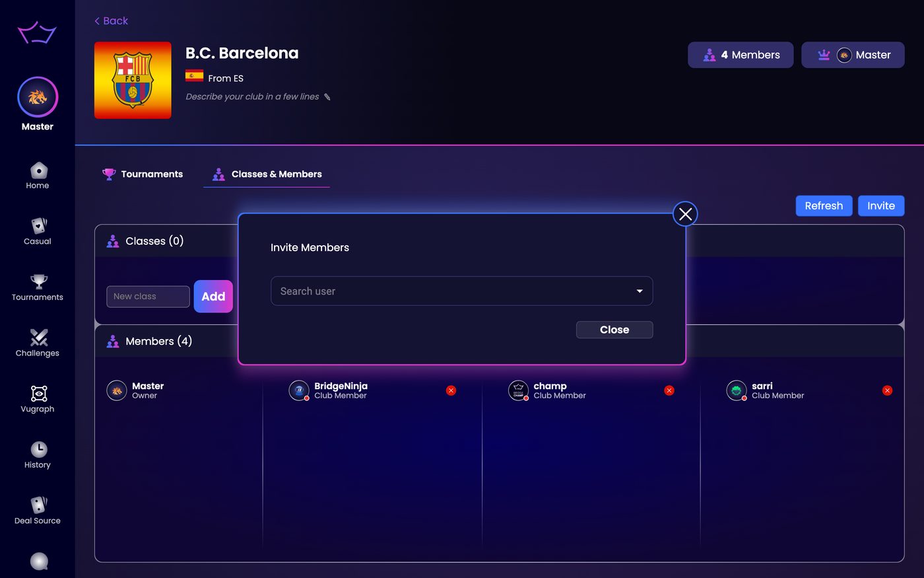Click the Master owner crown button
924x578 pixels.
[x=853, y=55]
